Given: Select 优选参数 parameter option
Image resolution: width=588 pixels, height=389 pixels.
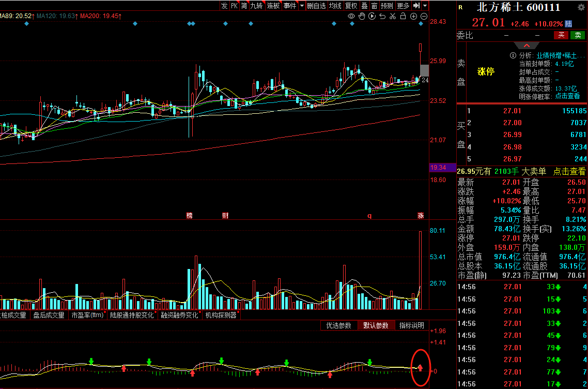Looking at the screenshot, I should [338, 325].
